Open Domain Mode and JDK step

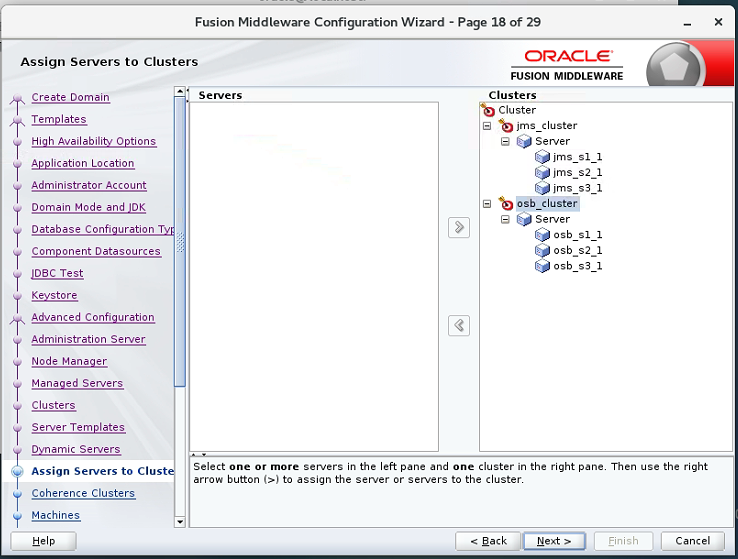click(88, 207)
